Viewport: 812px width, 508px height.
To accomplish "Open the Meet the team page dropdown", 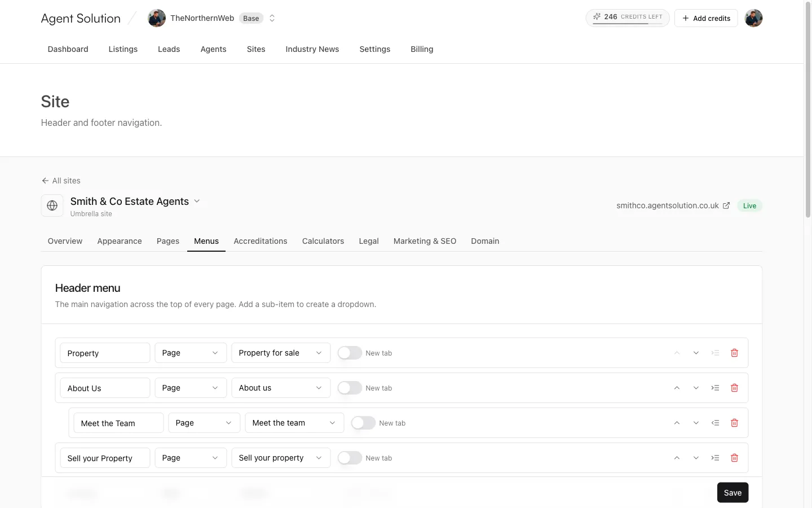I will click(x=294, y=423).
